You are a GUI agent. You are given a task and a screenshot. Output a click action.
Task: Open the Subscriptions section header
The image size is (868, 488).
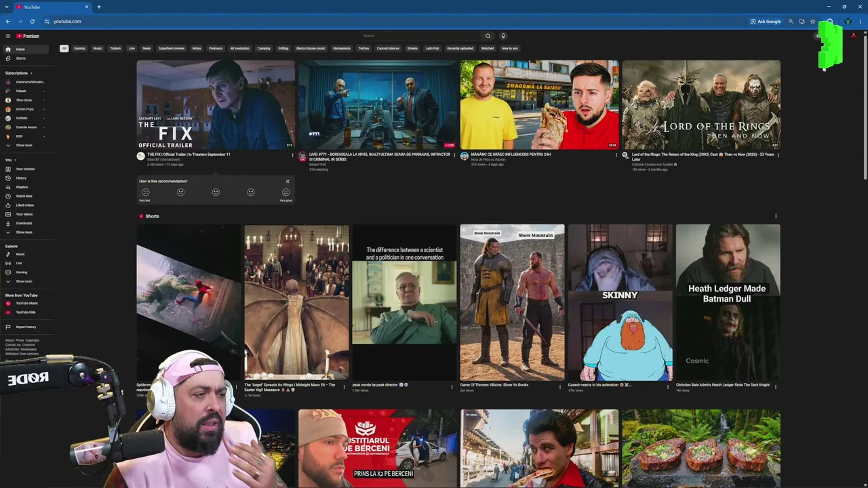tap(18, 73)
